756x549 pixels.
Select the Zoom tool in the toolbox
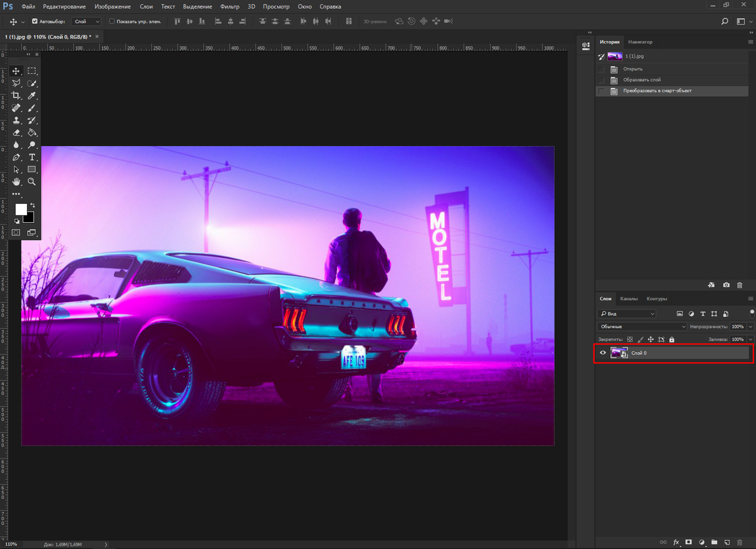[31, 181]
